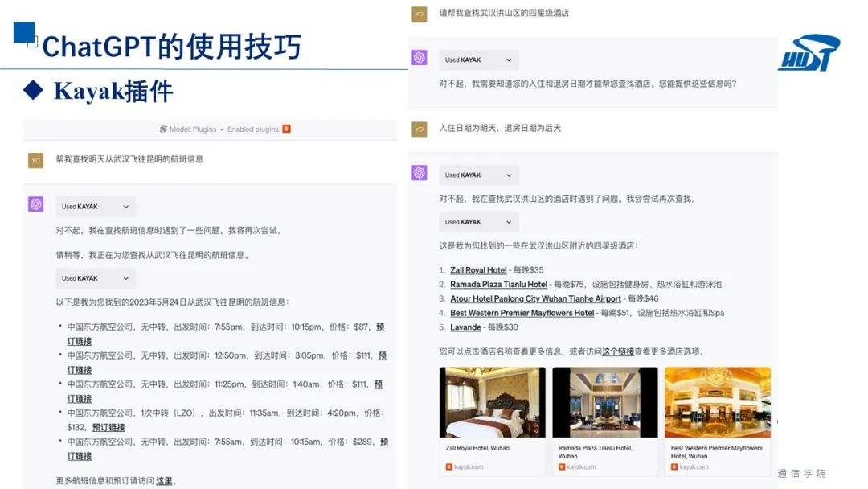Screen dimensions: 868x489
Task: Click the Kayak plugin icon after Enabled plugins
Action: (287, 129)
